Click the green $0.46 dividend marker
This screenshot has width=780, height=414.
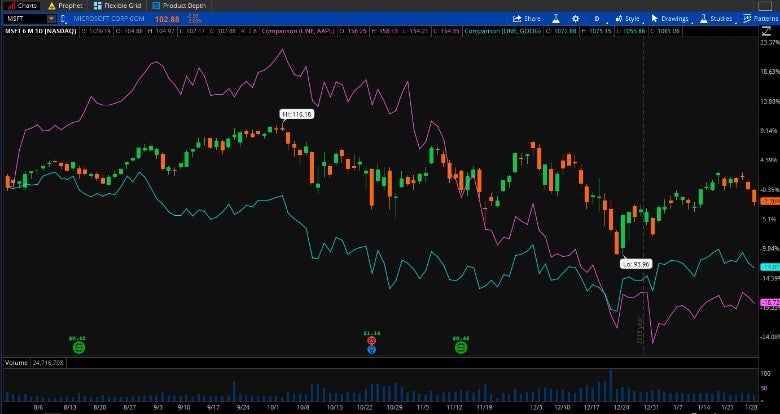461,347
